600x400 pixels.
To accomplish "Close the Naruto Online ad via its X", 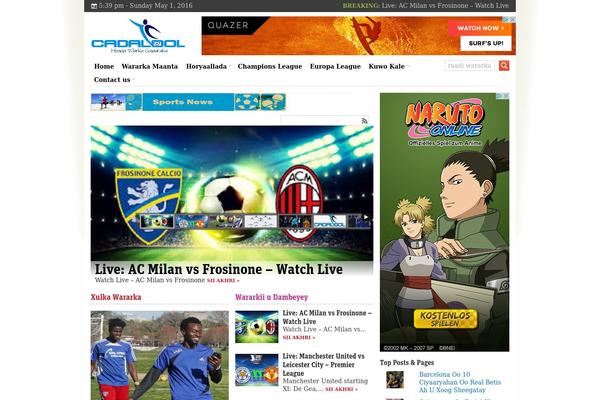I will (507, 96).
